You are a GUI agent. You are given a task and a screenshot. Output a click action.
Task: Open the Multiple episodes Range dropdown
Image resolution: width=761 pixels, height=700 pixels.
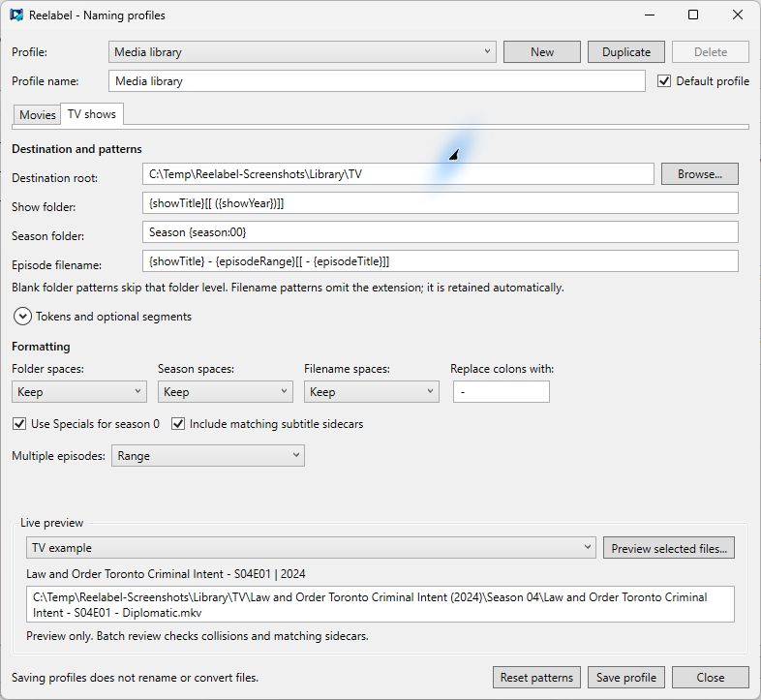point(208,456)
